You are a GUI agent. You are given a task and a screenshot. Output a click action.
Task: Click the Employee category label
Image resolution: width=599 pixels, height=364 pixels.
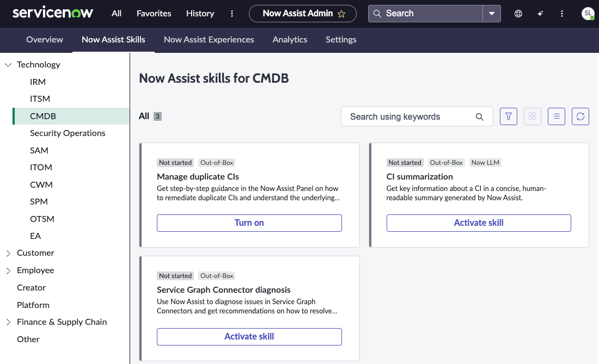click(x=35, y=270)
